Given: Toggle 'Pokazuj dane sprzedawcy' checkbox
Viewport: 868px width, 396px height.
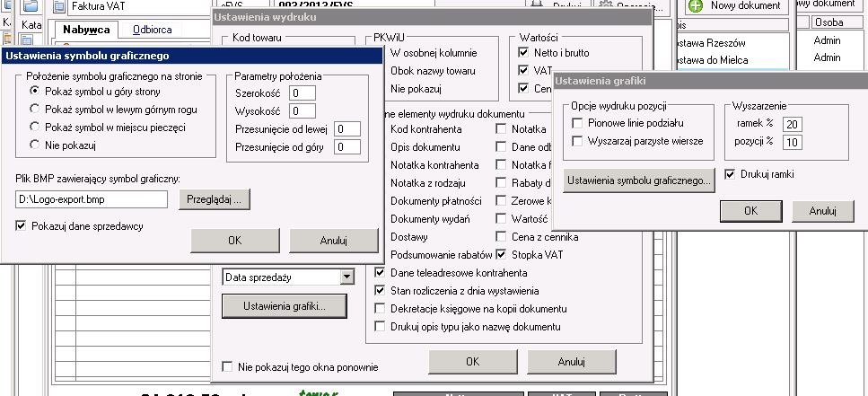Looking at the screenshot, I should coord(22,226).
